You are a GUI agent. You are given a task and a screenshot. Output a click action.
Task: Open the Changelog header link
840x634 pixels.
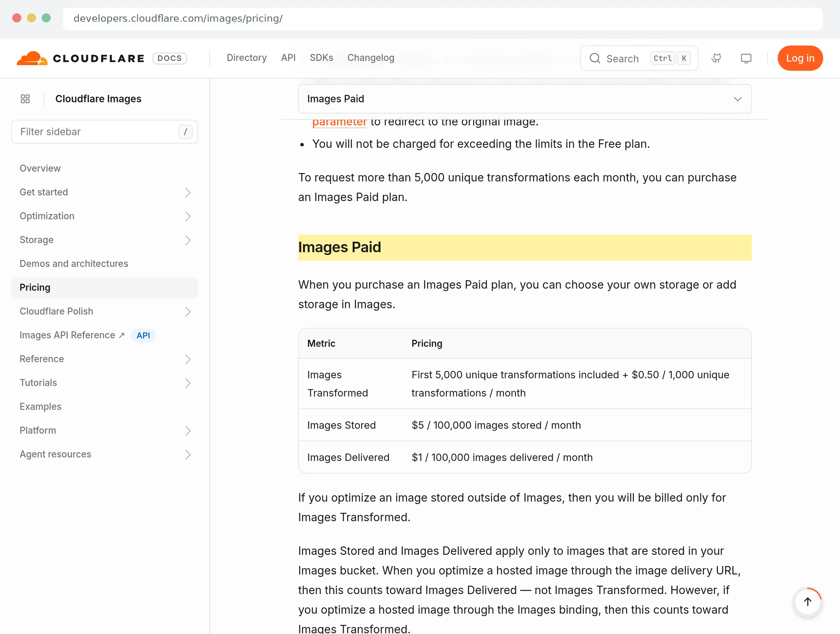coord(371,58)
